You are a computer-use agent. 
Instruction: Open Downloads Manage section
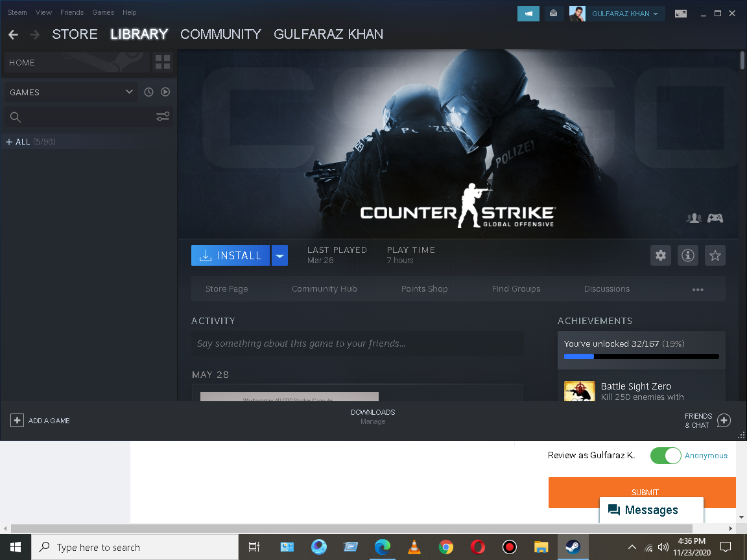point(373,417)
